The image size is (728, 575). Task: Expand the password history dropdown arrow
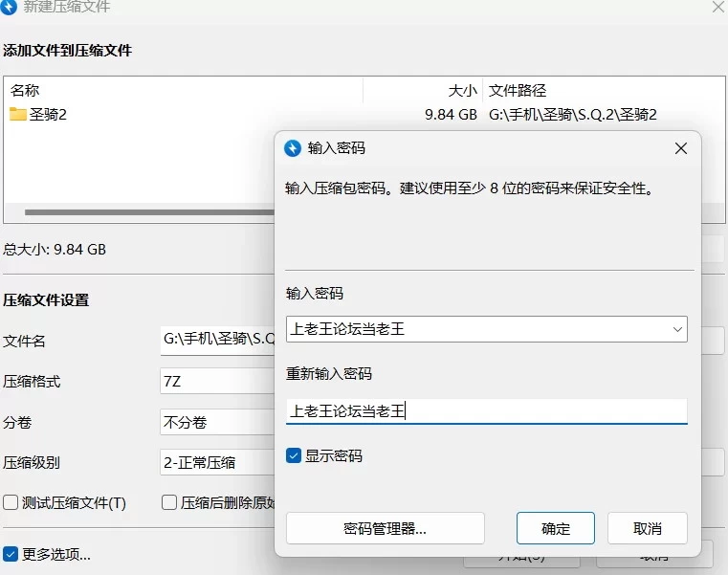[x=677, y=329]
